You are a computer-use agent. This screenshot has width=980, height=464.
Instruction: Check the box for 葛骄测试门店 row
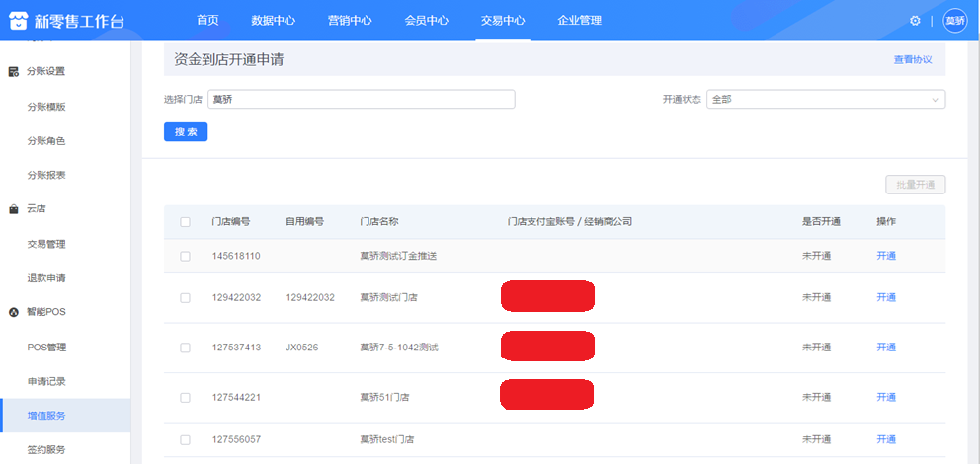(185, 298)
